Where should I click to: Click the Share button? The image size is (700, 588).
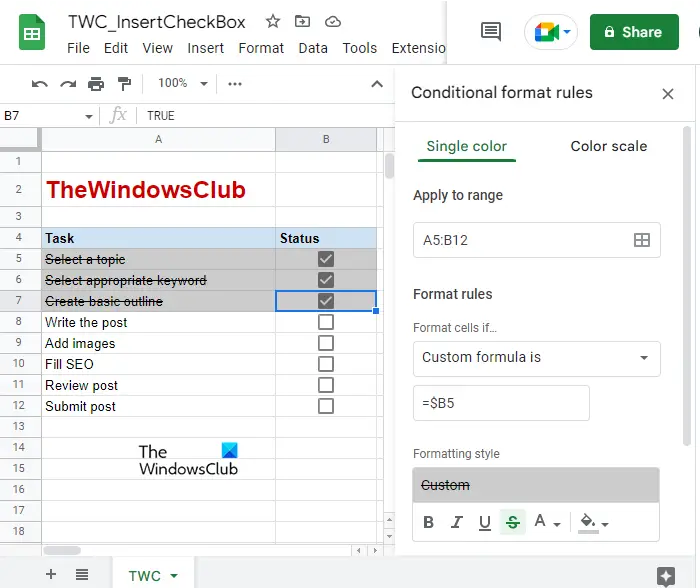point(634,32)
